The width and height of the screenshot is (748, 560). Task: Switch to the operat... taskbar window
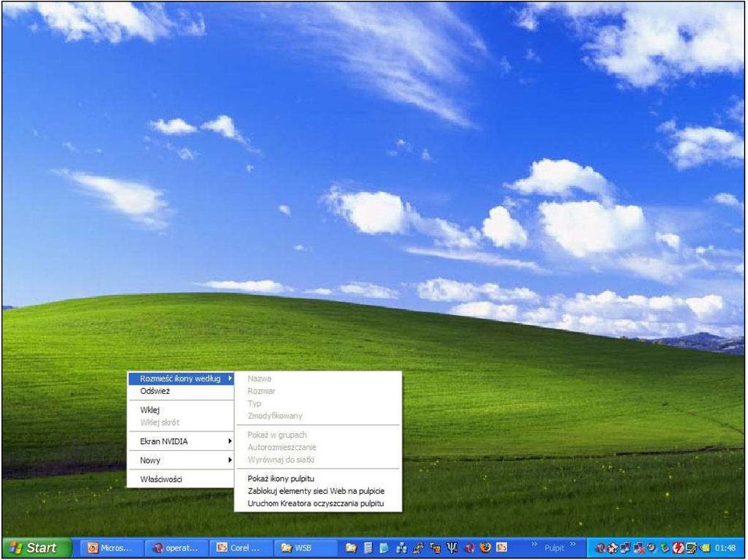pyautogui.click(x=176, y=548)
